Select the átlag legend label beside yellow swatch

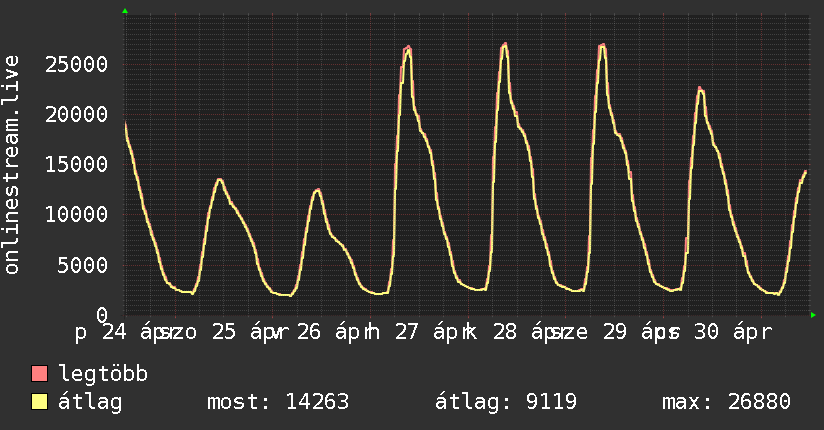(90, 402)
